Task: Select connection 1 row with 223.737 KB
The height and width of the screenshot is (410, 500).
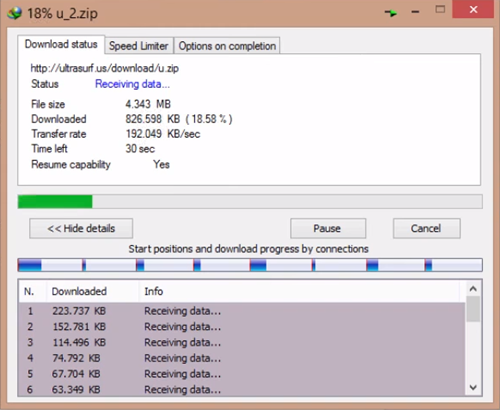Action: tap(242, 311)
